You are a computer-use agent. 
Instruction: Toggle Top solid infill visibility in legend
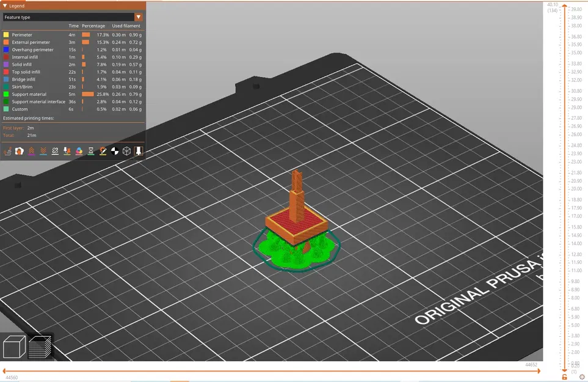click(73, 72)
